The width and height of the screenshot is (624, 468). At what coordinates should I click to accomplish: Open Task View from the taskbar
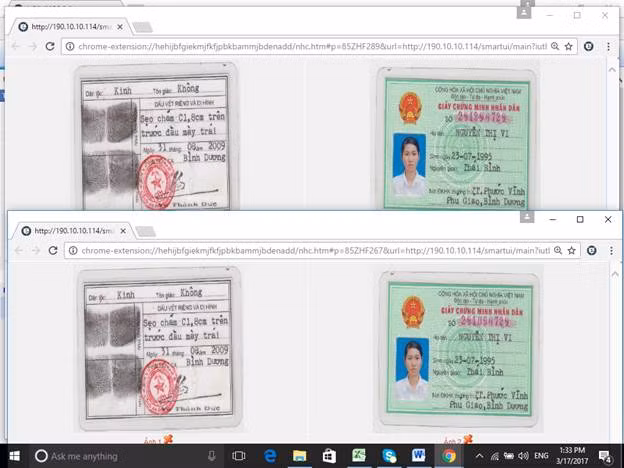(x=239, y=456)
